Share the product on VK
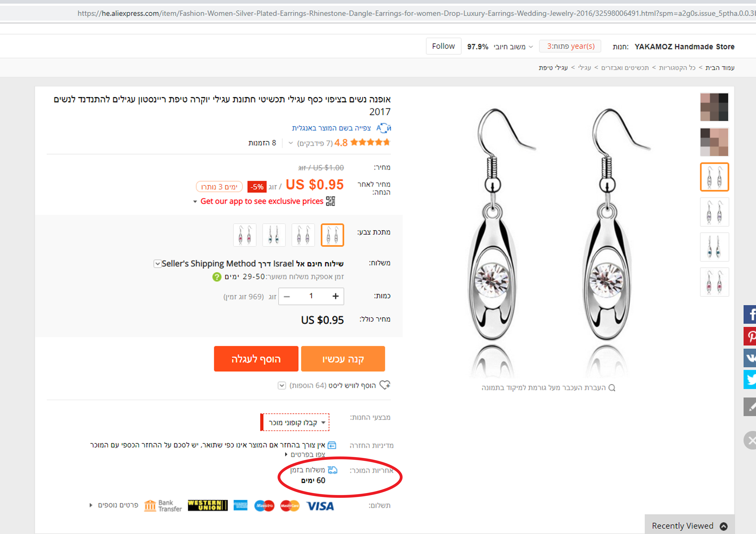The height and width of the screenshot is (534, 756). 750,358
